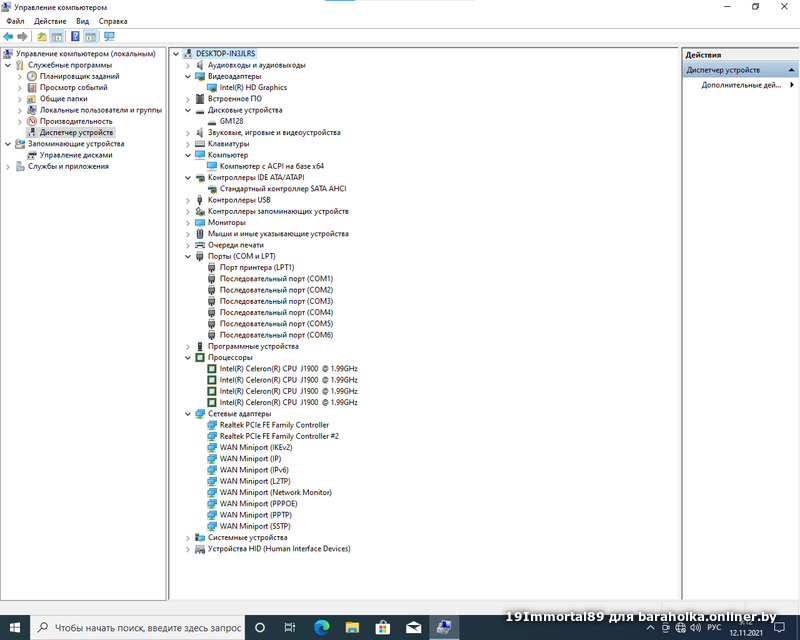
Task: Collapse the network adapters node
Action: coord(188,413)
